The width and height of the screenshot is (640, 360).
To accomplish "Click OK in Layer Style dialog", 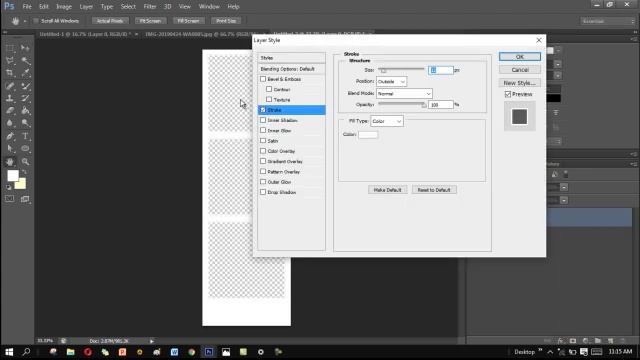I will click(x=520, y=57).
